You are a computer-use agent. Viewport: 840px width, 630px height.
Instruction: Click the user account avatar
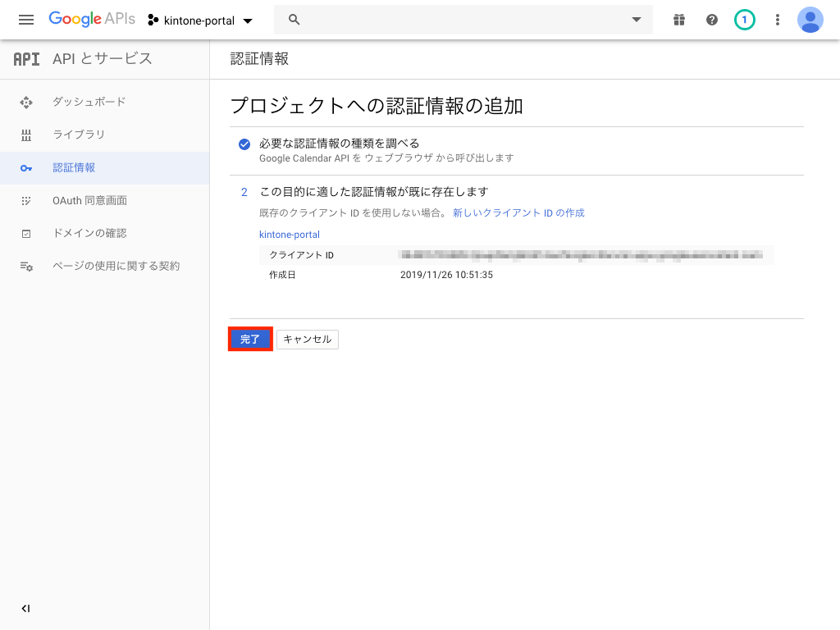[x=810, y=20]
